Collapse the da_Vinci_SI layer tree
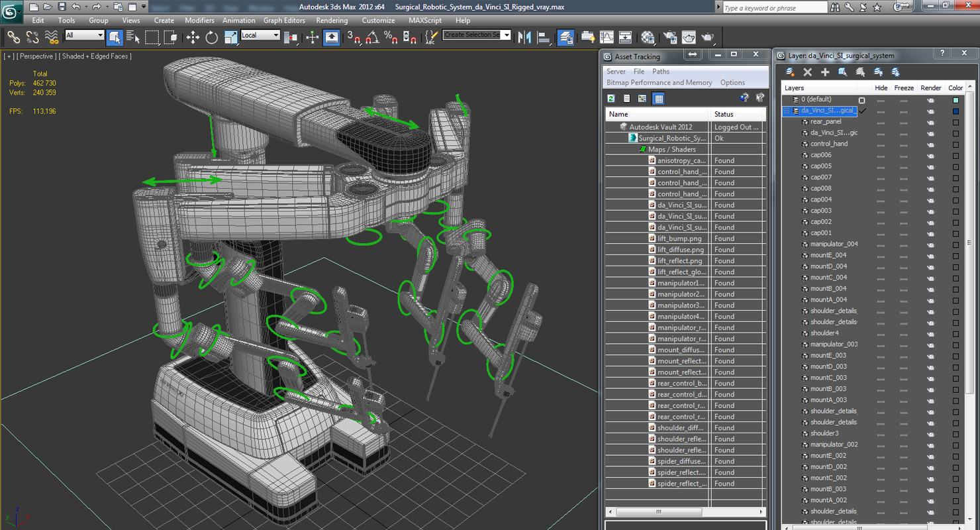Viewport: 980px width, 530px height. pos(787,111)
